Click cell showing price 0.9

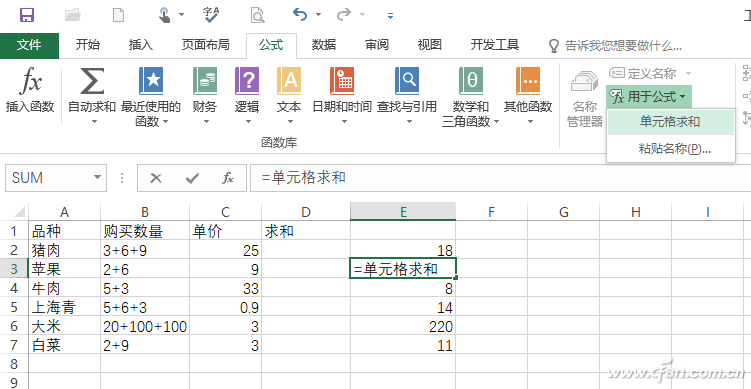(226, 307)
